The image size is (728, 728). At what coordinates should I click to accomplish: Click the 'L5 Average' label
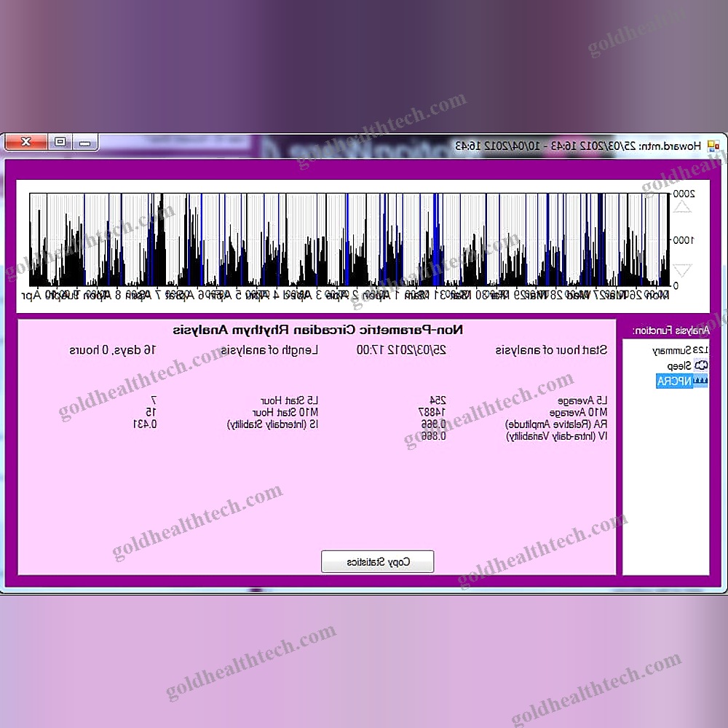click(582, 400)
